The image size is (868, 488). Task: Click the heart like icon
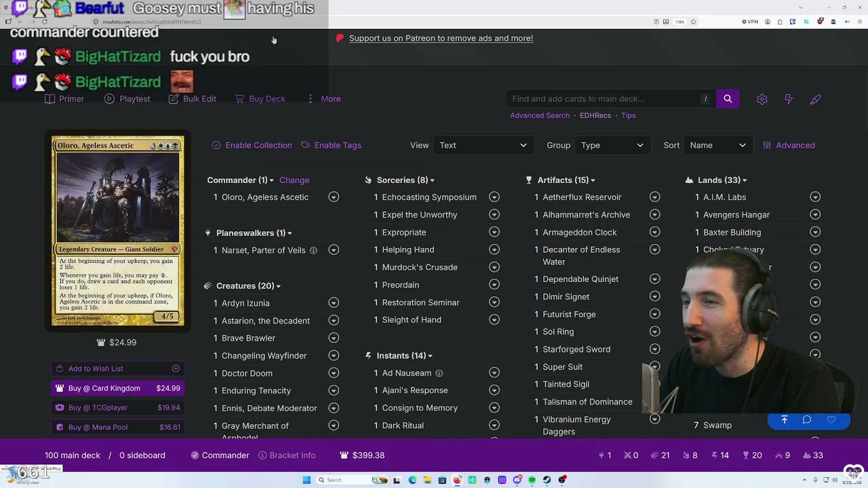831,420
